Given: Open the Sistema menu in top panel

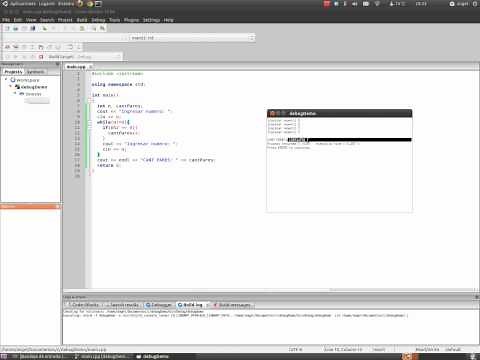Looking at the screenshot, I should 66,4.
